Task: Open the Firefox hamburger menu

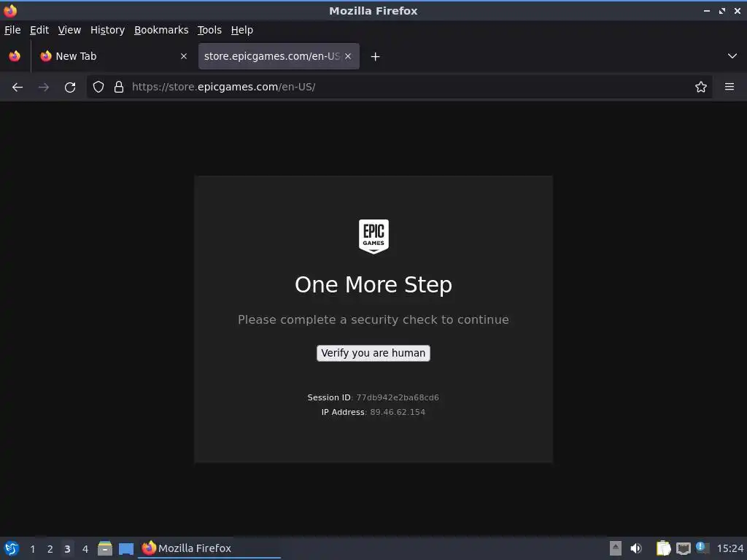Action: tap(729, 87)
